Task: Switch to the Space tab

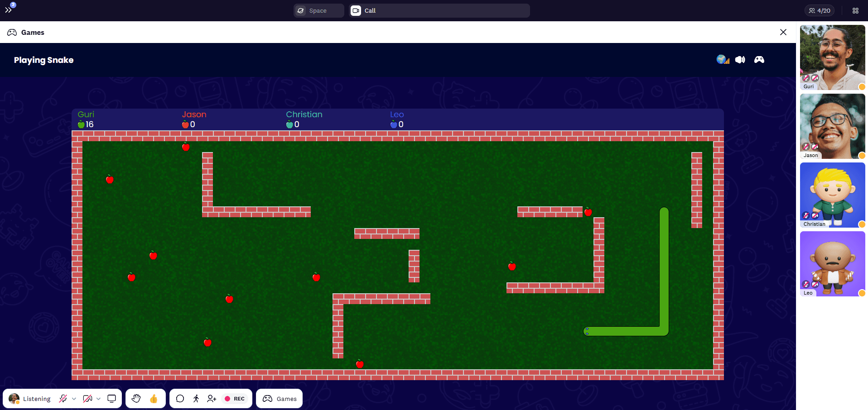Action: coord(318,10)
